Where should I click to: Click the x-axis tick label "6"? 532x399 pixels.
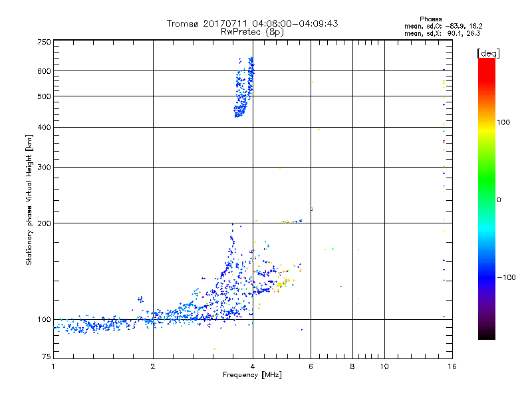tap(311, 366)
